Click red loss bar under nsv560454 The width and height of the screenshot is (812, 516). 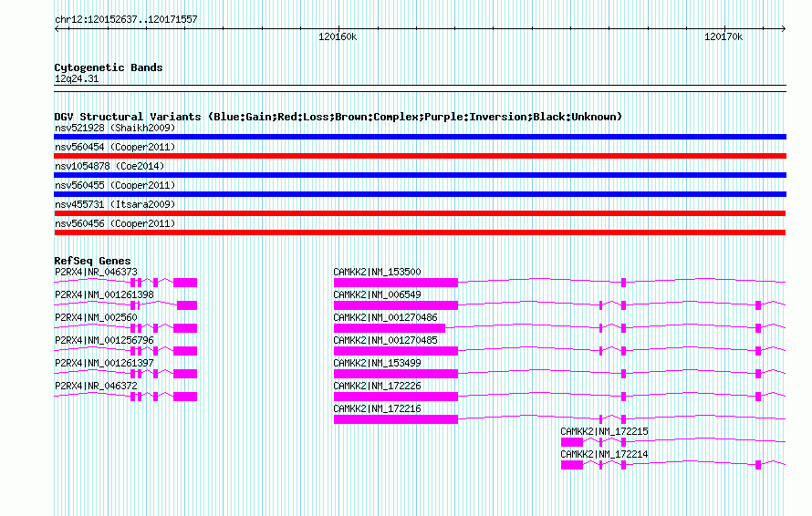point(420,156)
